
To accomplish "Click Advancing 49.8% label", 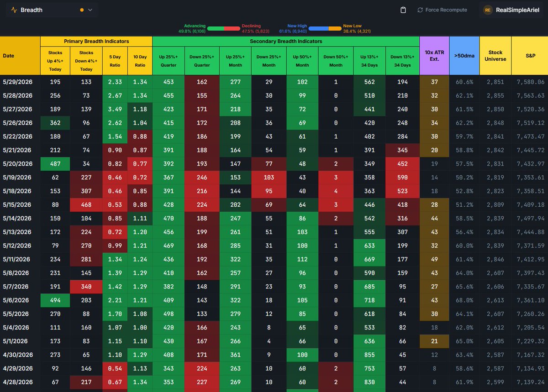I will pos(192,29).
